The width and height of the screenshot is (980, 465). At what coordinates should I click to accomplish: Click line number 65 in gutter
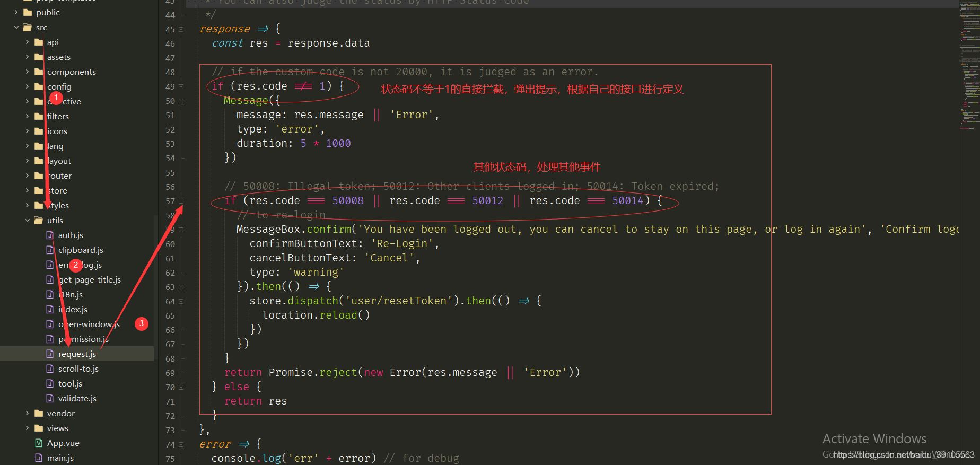point(170,315)
